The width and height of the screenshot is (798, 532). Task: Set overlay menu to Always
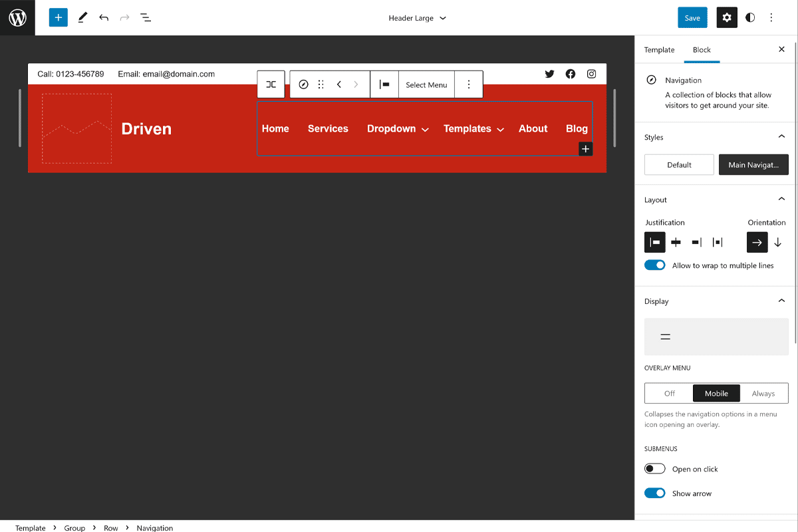(763, 394)
